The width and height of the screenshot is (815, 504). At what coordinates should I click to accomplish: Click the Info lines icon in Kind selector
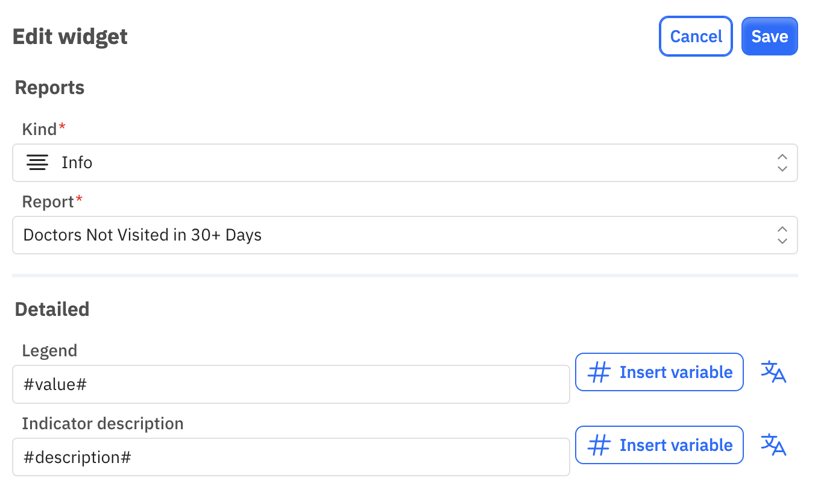(37, 163)
